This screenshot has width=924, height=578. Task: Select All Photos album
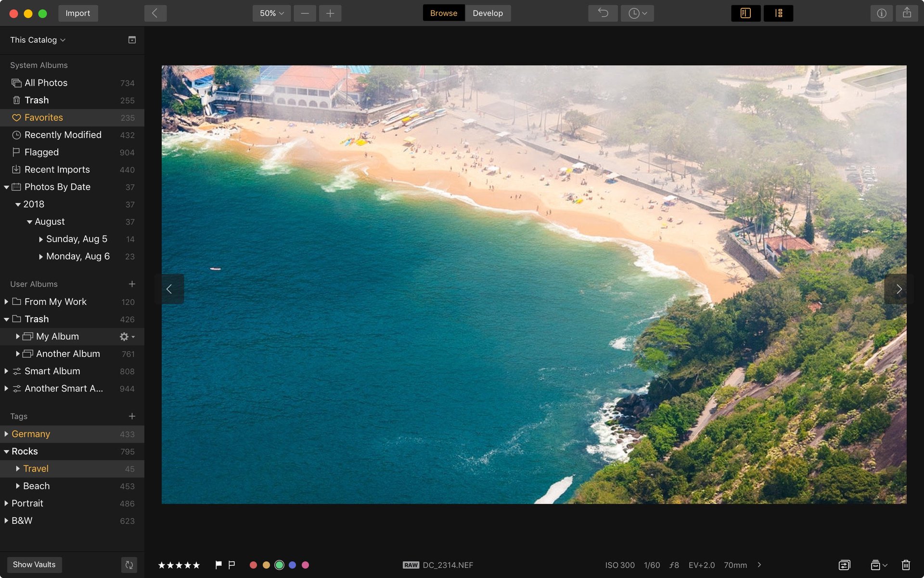[x=72, y=83]
